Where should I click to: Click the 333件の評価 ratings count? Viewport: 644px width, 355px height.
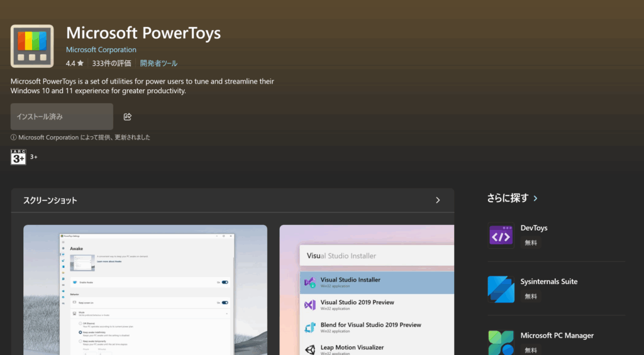(x=111, y=63)
